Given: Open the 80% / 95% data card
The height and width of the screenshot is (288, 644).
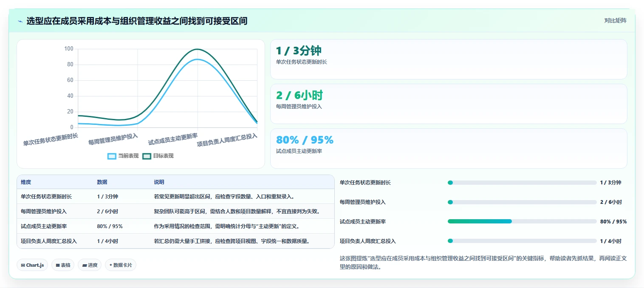Looking at the screenshot, I should (449, 148).
